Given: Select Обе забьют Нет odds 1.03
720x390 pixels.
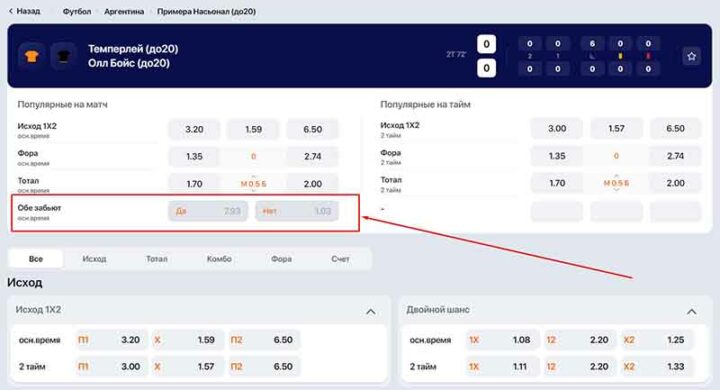Looking at the screenshot, I should point(297,211).
